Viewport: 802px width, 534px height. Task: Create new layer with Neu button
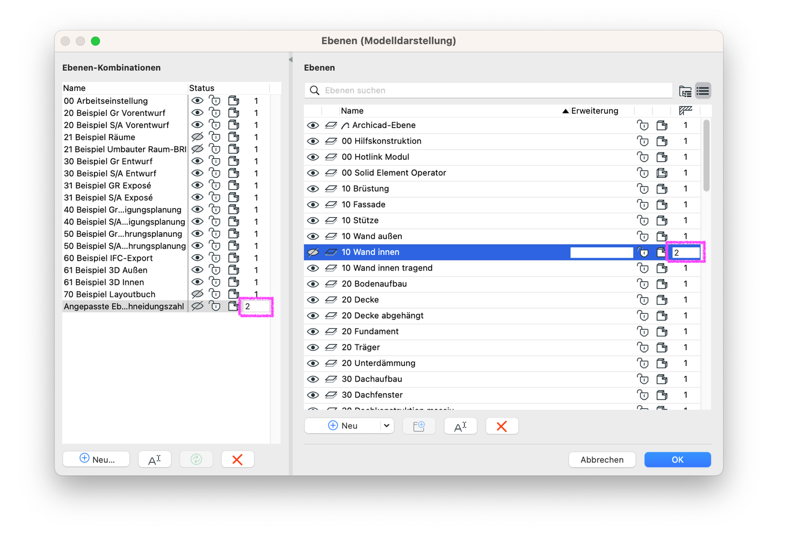click(x=343, y=426)
